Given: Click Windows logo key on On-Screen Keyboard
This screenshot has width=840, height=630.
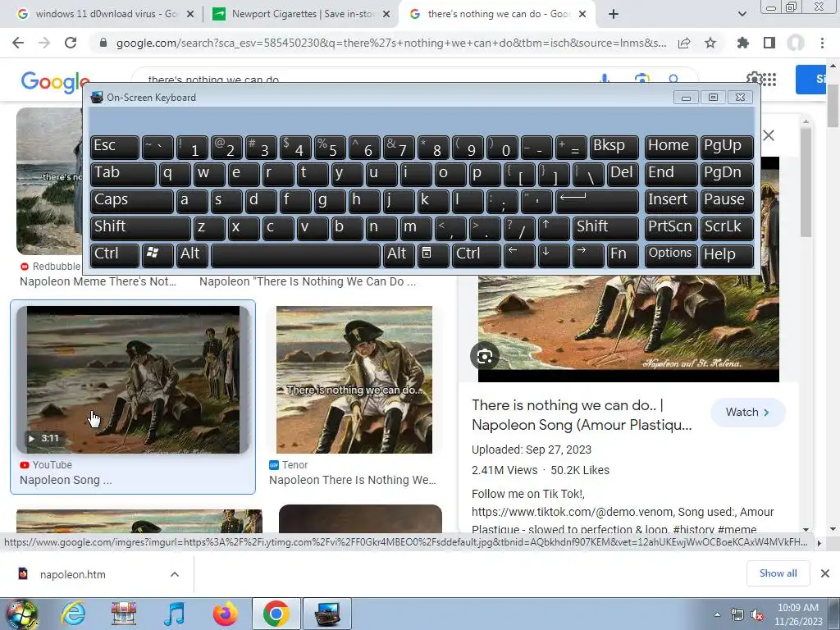Looking at the screenshot, I should pyautogui.click(x=157, y=255).
